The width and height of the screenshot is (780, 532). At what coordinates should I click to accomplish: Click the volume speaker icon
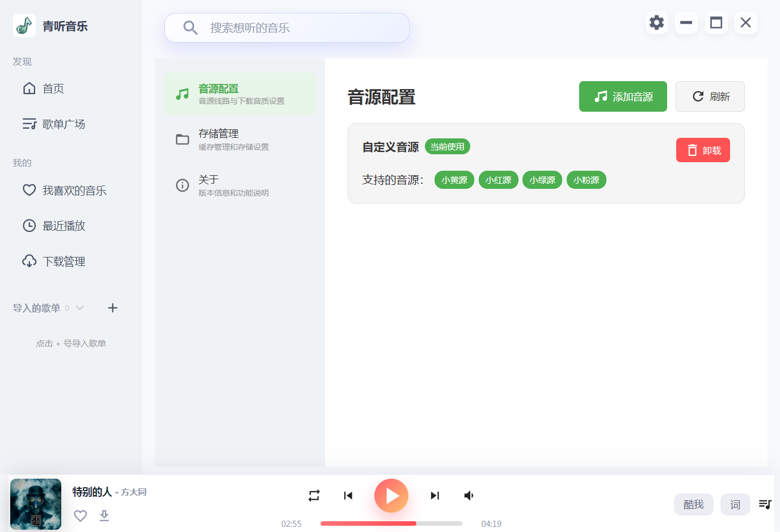tap(469, 496)
